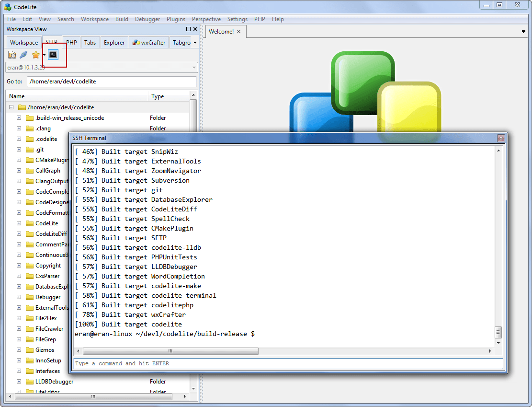Open the Plugins menu
Screen dimensions: 532x407
(x=176, y=19)
